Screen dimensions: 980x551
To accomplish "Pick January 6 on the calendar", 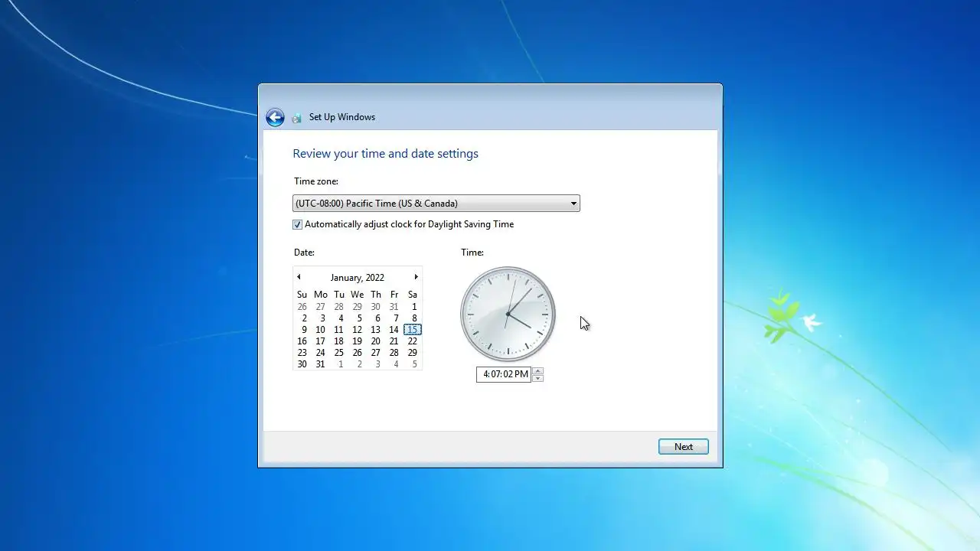I will 377,318.
